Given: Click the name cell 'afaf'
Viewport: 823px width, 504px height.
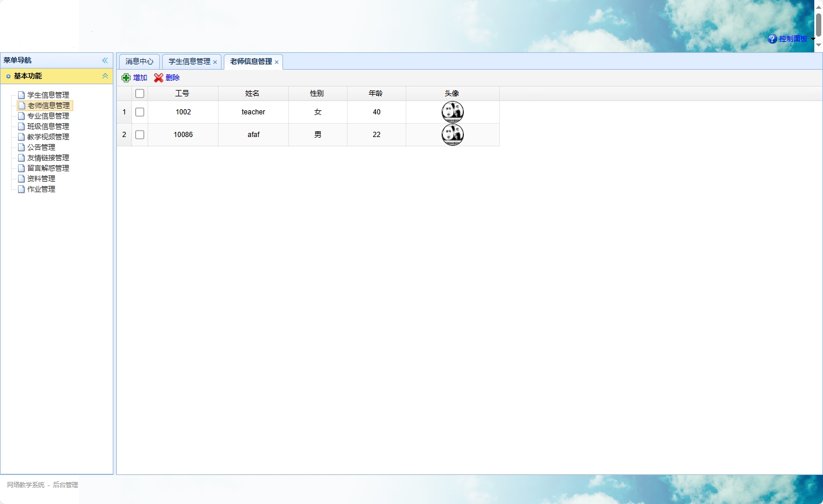Looking at the screenshot, I should [253, 135].
